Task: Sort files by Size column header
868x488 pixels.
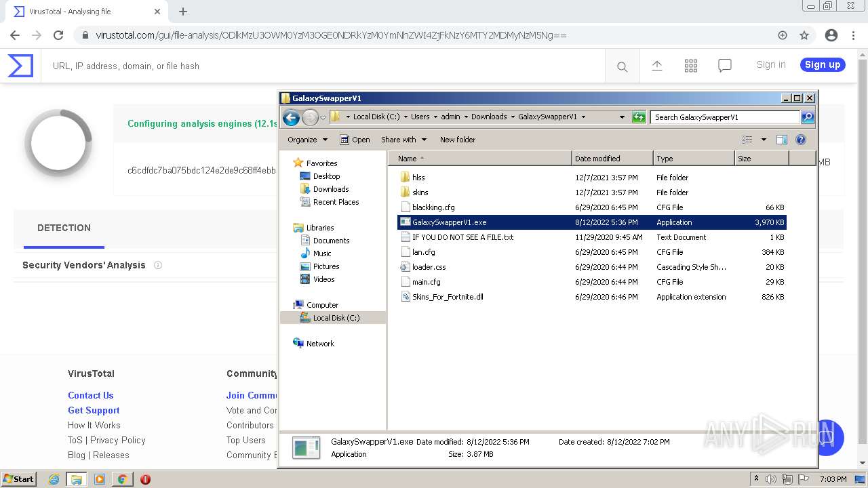Action: click(x=762, y=159)
